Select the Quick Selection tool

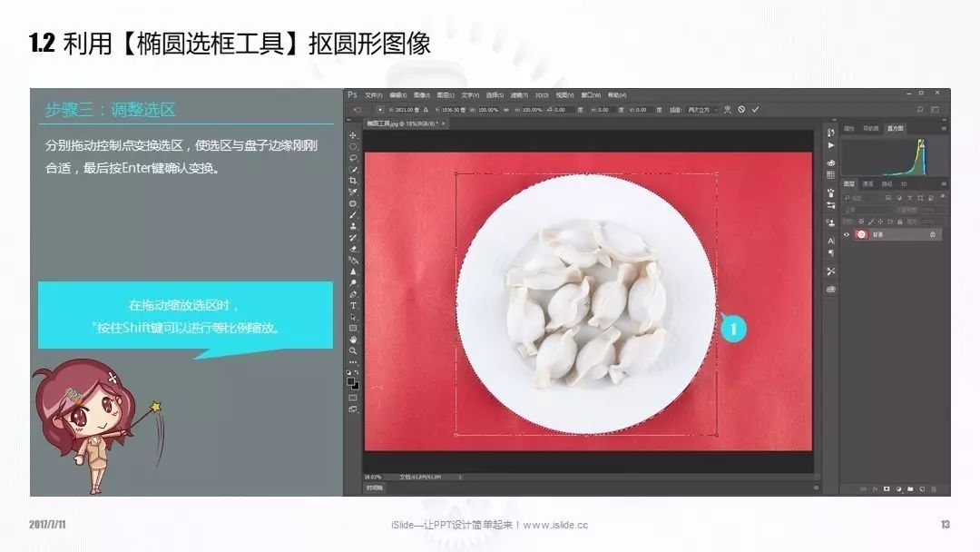coord(353,170)
